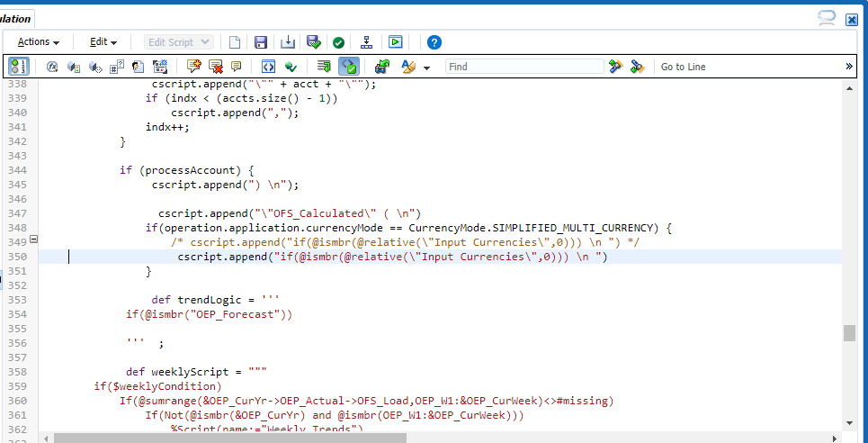Click the Find text field

(524, 67)
